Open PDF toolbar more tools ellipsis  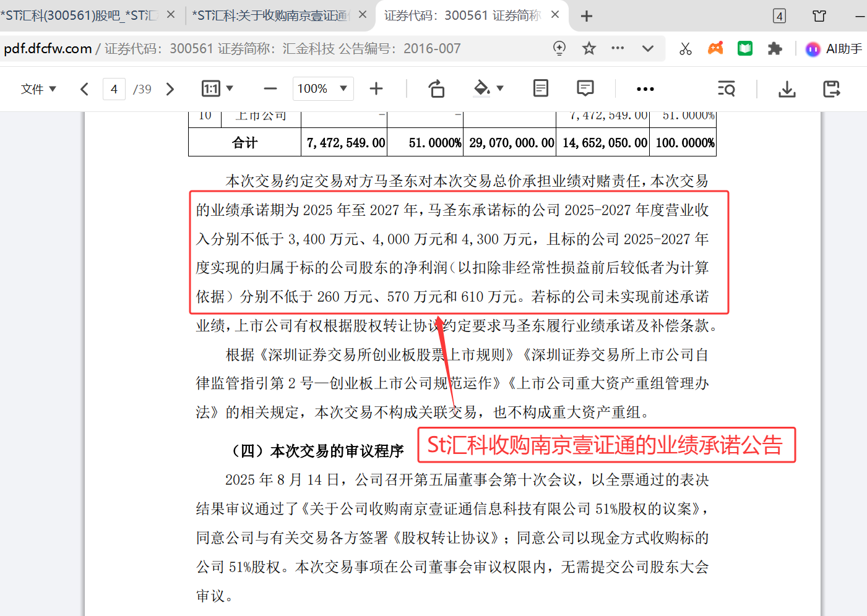[x=645, y=89]
